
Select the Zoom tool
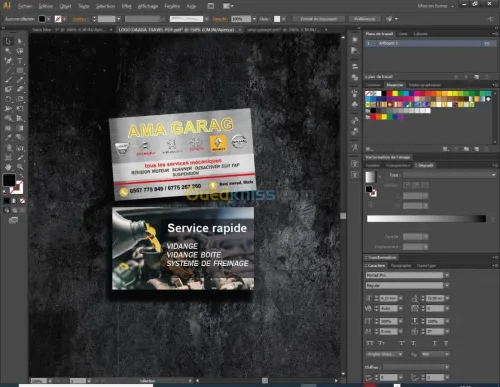(20, 167)
